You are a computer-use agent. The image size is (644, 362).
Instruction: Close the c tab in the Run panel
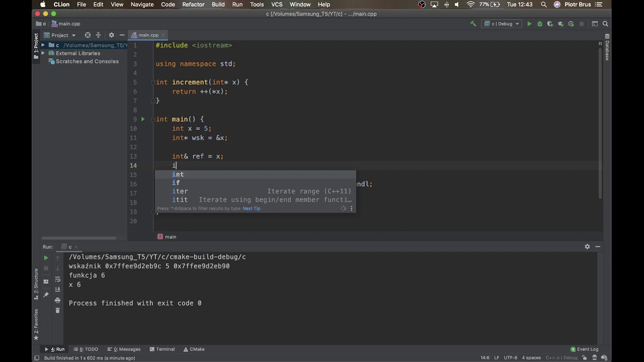coord(76,247)
